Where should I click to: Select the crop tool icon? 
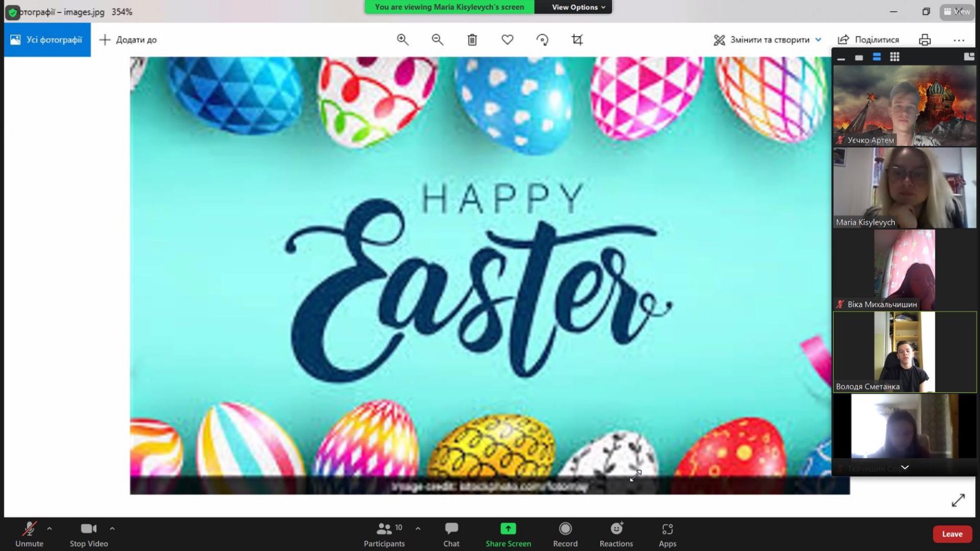[x=577, y=40]
